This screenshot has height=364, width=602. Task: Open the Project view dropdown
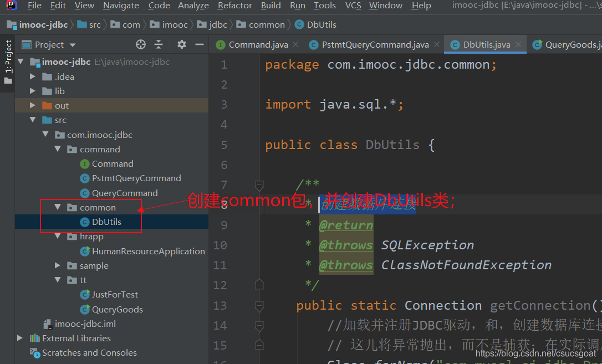73,45
